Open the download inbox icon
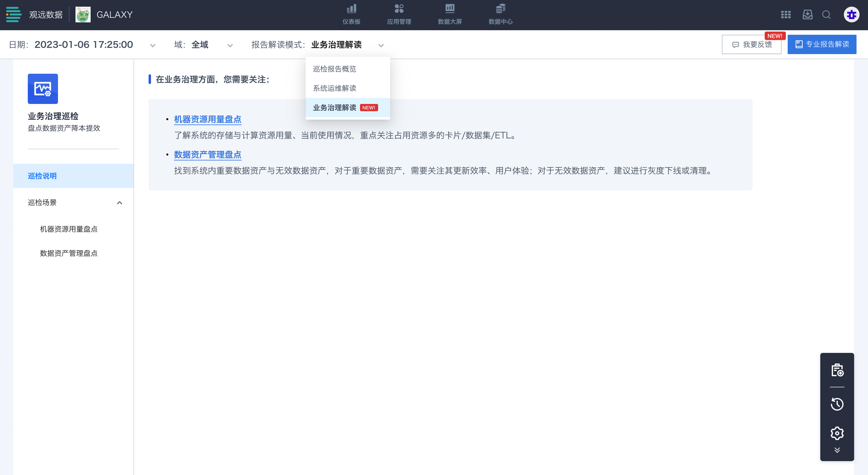 coord(807,15)
